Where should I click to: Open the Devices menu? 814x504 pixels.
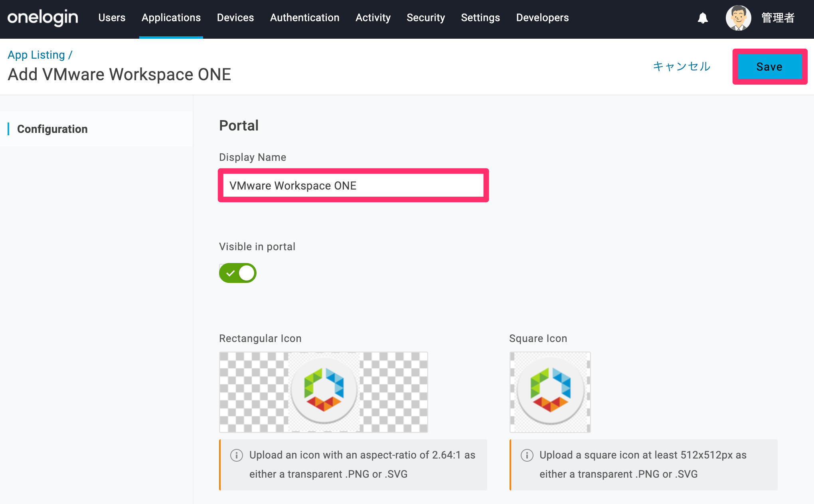click(x=235, y=18)
